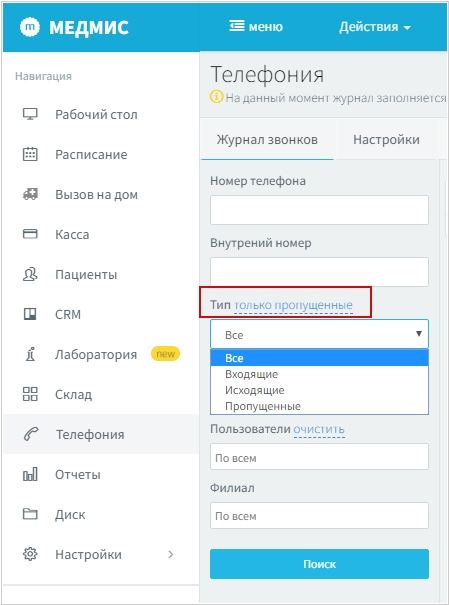Click the card icon next to Касса
The height and width of the screenshot is (605, 449).
coord(30,234)
